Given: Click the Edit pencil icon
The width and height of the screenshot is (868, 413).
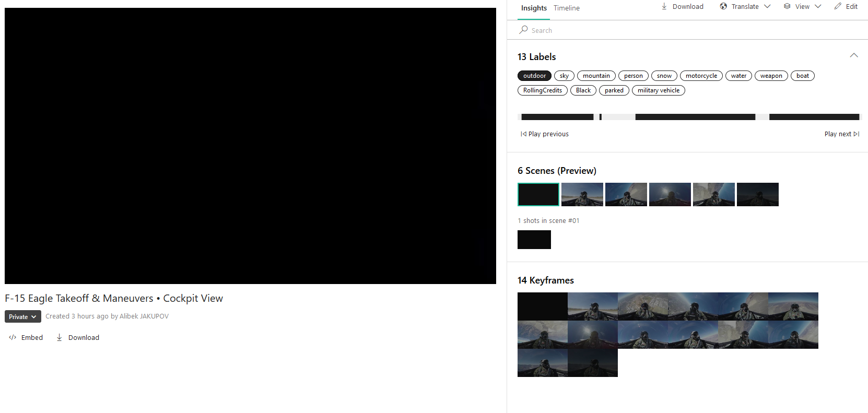Looking at the screenshot, I should point(838,6).
